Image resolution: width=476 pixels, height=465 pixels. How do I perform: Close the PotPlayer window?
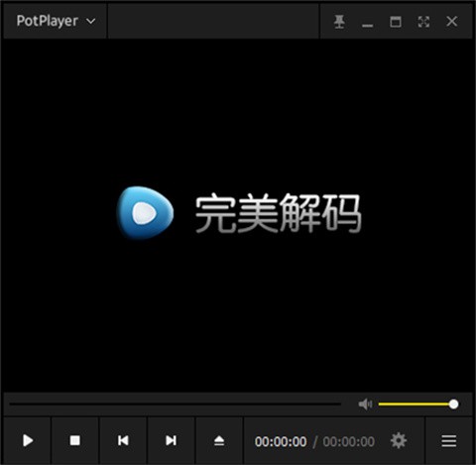click(x=451, y=22)
